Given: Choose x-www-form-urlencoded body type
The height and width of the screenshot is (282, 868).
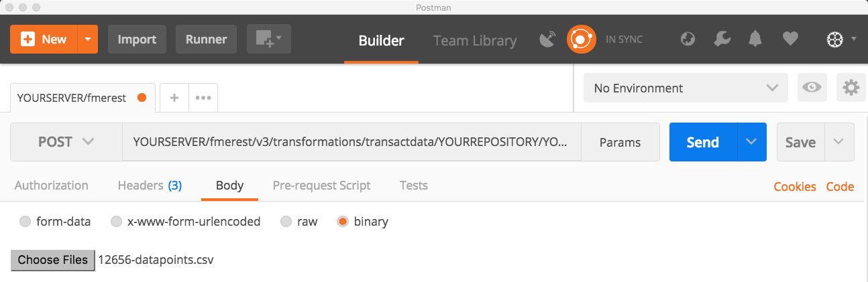Looking at the screenshot, I should point(116,222).
